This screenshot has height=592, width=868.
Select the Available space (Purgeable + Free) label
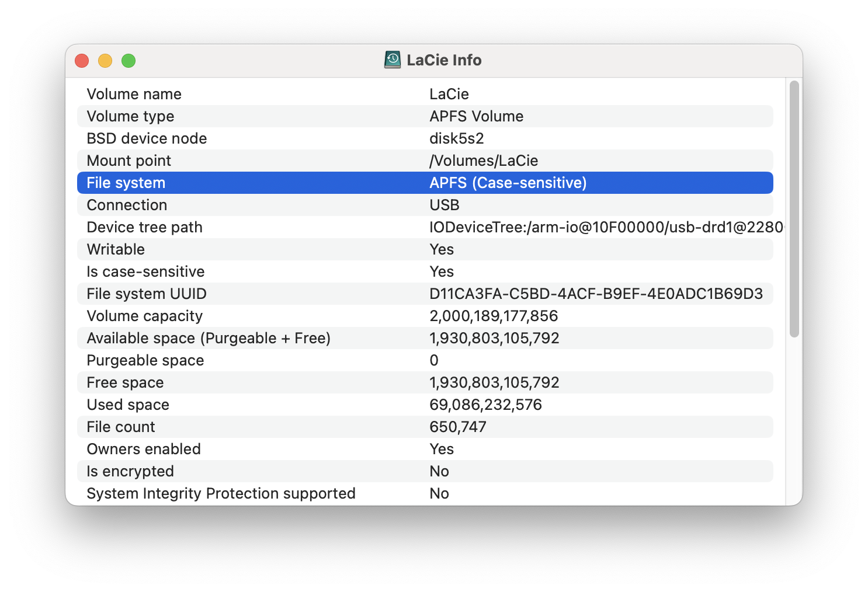click(209, 338)
